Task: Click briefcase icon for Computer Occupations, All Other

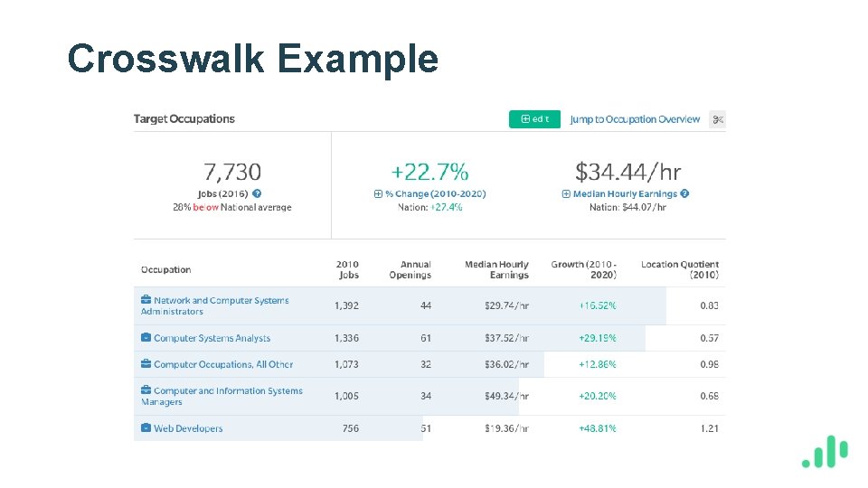Action: (146, 363)
